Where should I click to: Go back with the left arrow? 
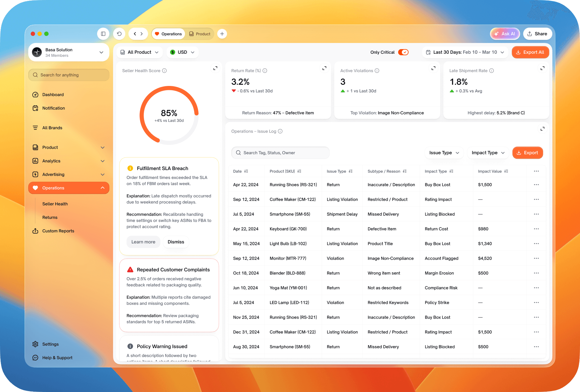[x=135, y=34]
